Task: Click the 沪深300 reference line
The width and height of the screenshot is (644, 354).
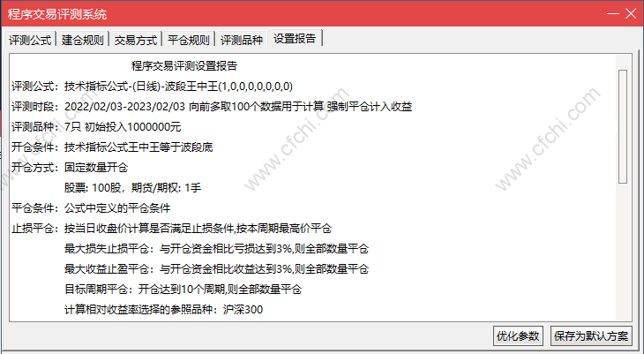Action: click(163, 310)
